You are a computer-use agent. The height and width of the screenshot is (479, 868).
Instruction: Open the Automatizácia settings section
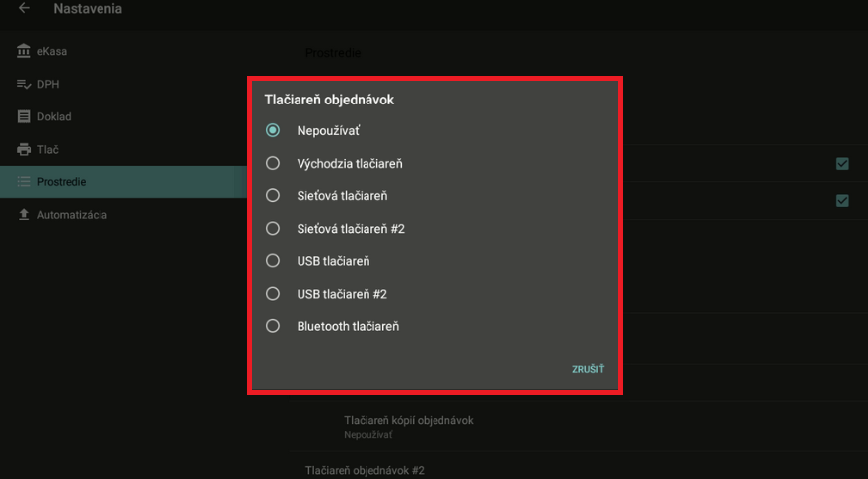tap(72, 215)
